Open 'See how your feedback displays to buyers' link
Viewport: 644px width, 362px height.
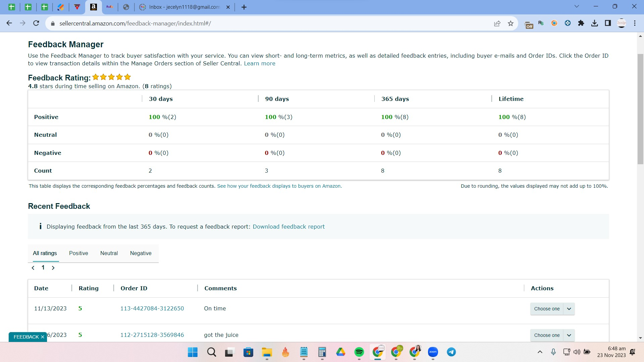(279, 186)
